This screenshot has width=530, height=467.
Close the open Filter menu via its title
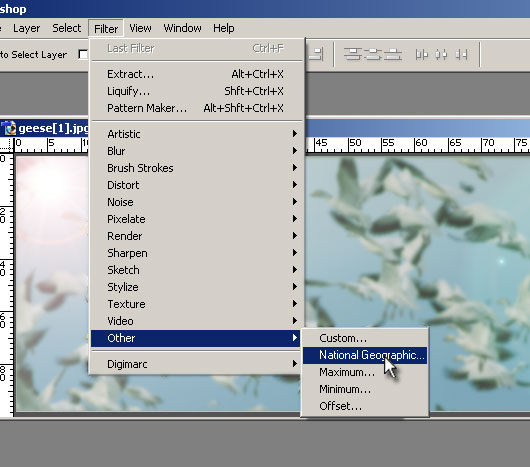pos(106,28)
